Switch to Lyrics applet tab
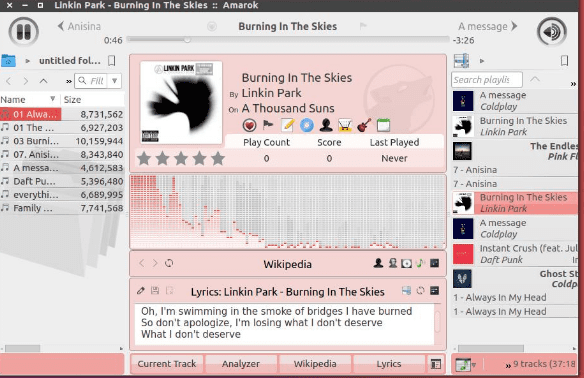 pos(389,364)
